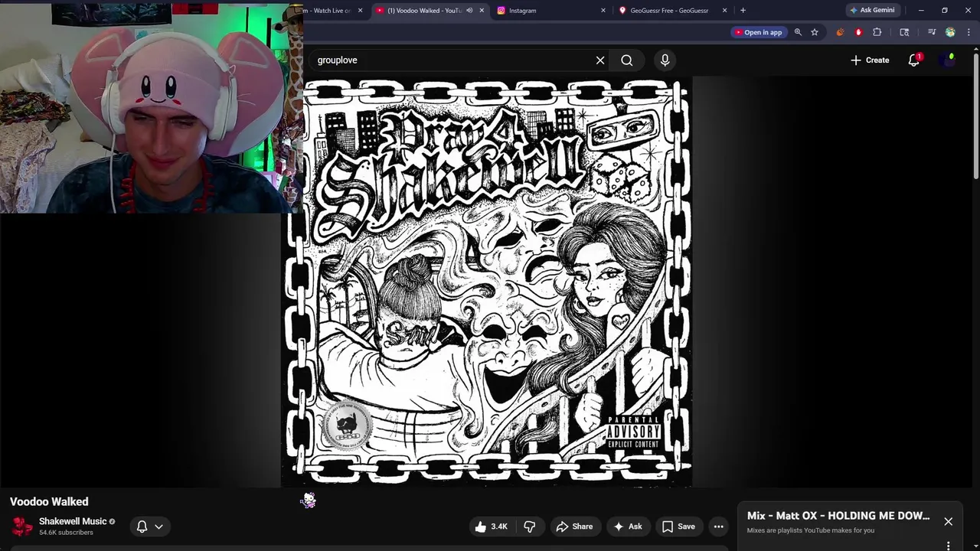Save video to a playlist
Screen dimensions: 980x551
[678, 527]
